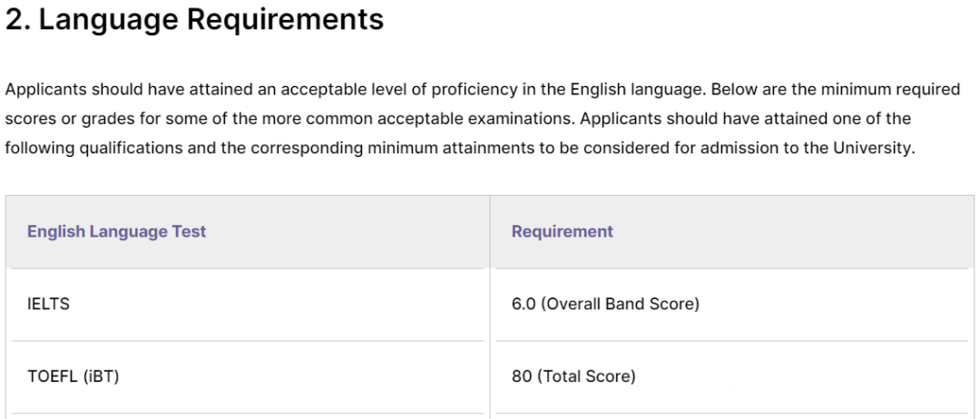Click the 'Requirement' column header

tap(562, 231)
